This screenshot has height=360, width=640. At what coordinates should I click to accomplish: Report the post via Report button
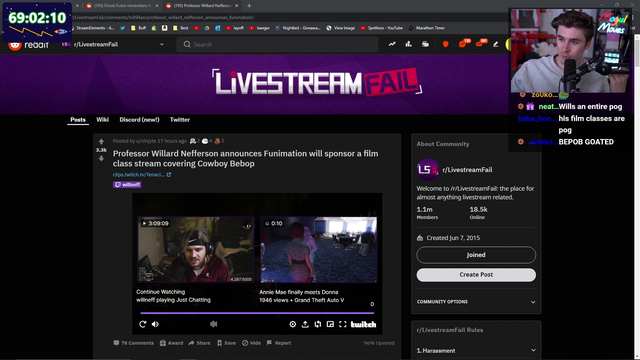(x=279, y=343)
